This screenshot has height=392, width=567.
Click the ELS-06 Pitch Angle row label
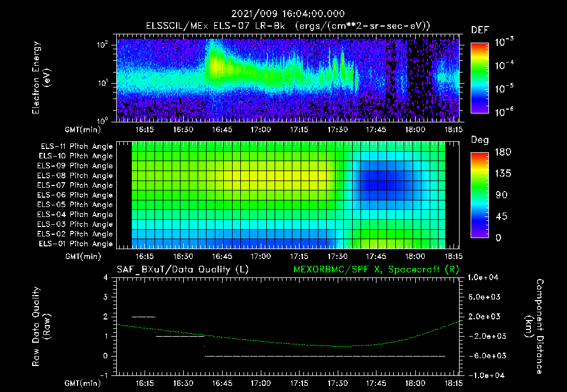point(75,195)
